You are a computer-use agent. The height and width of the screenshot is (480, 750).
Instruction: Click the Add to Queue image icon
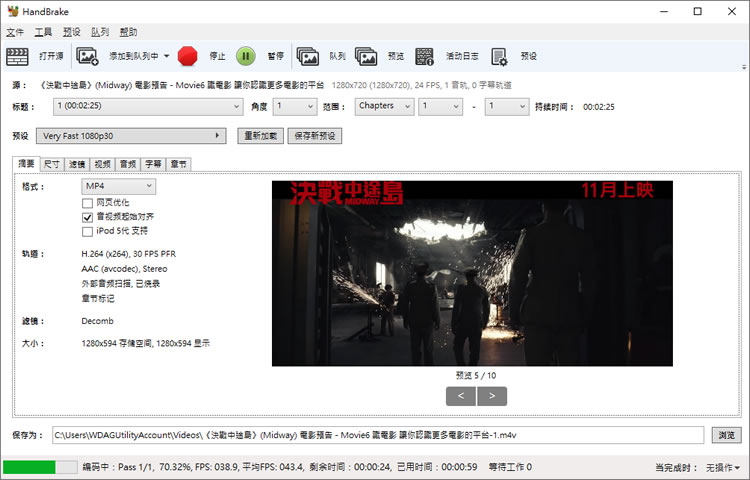(x=87, y=56)
